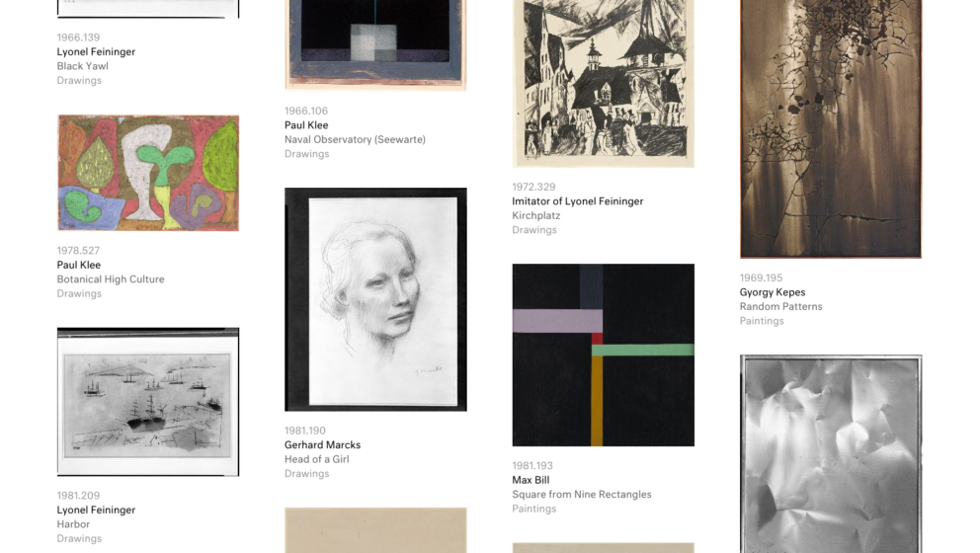Click the Gyorgy Kepes artist name

[x=773, y=292]
